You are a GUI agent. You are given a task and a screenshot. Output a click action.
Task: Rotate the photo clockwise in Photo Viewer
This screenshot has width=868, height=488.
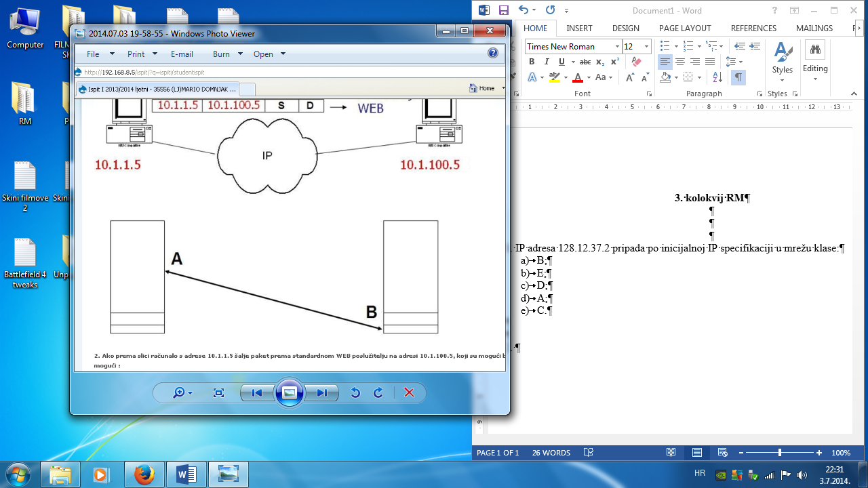click(378, 393)
